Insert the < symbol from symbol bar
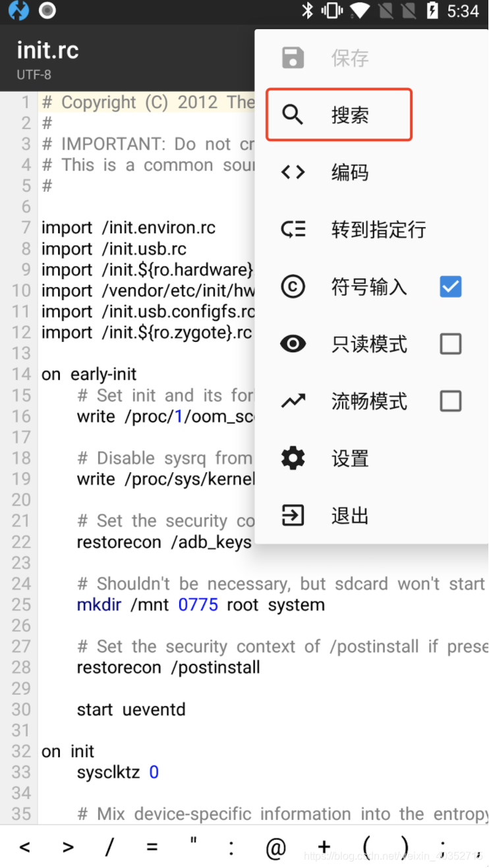 click(25, 847)
